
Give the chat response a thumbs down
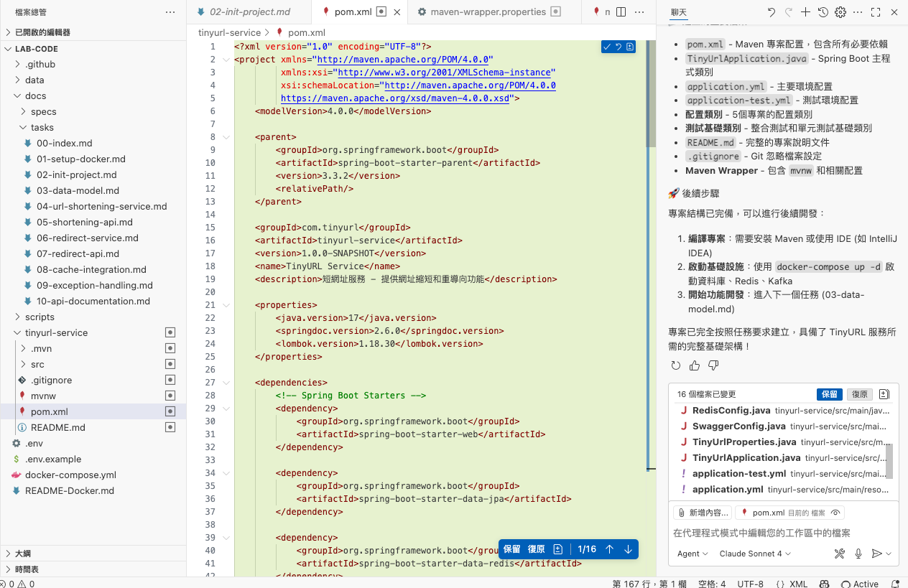(x=712, y=365)
